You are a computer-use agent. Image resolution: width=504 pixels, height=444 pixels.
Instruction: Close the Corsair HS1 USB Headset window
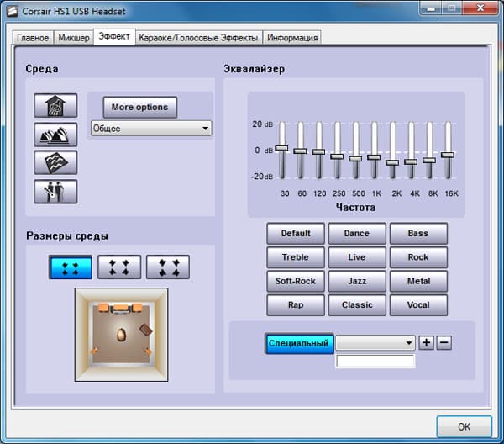click(x=480, y=8)
